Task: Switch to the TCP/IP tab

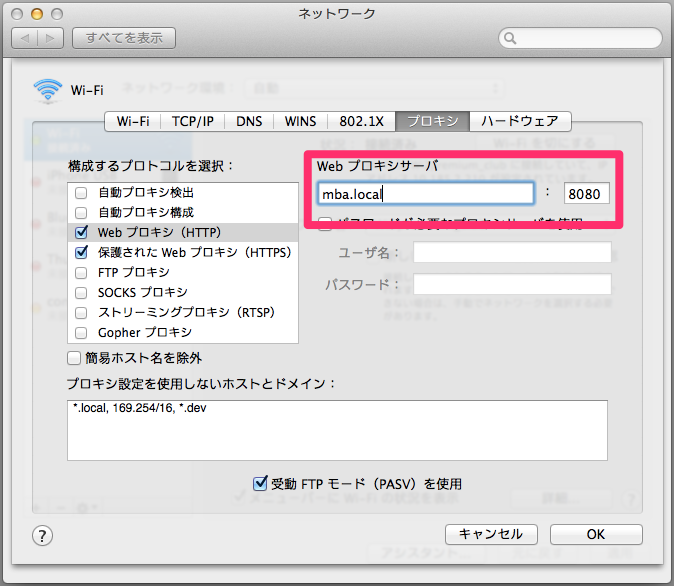Action: click(192, 121)
